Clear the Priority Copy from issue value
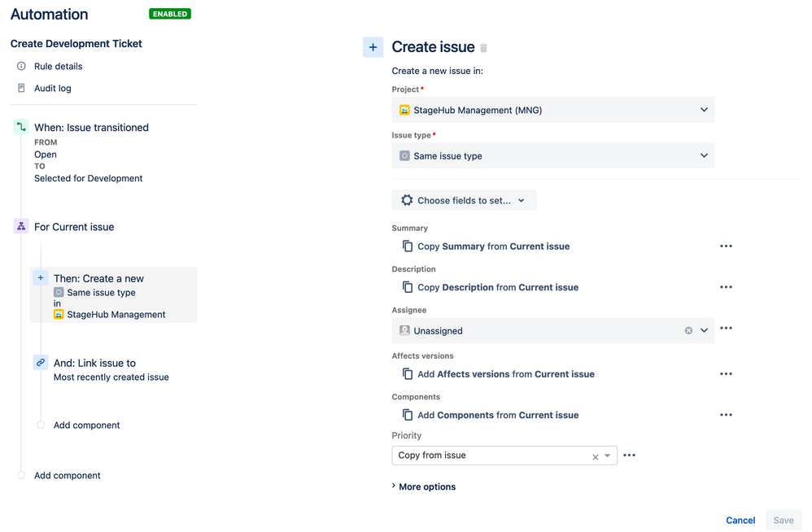Screen dimensions: 812x532 click(x=596, y=456)
